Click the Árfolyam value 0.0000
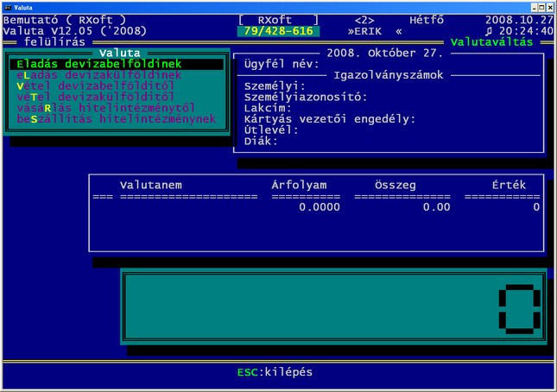This screenshot has width=557, height=392. pyautogui.click(x=320, y=207)
